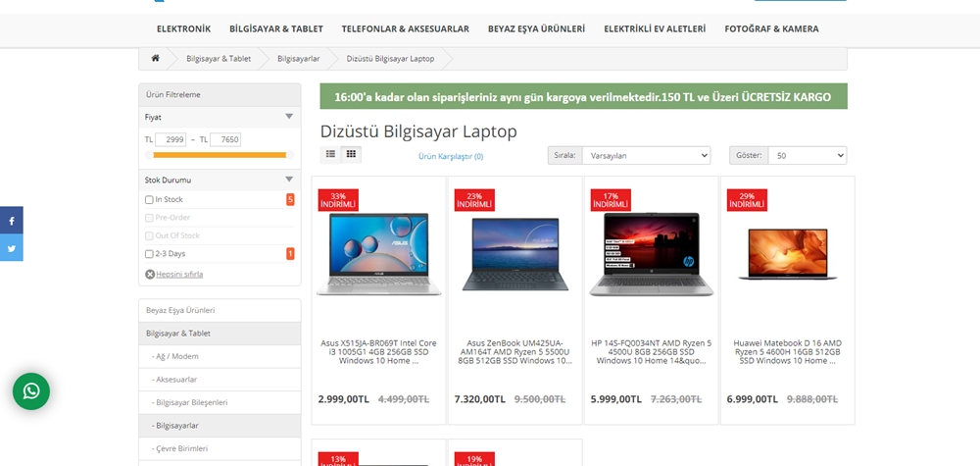Click price 7.320,00TL
Viewport: 980px width, 466px height.
(480, 399)
